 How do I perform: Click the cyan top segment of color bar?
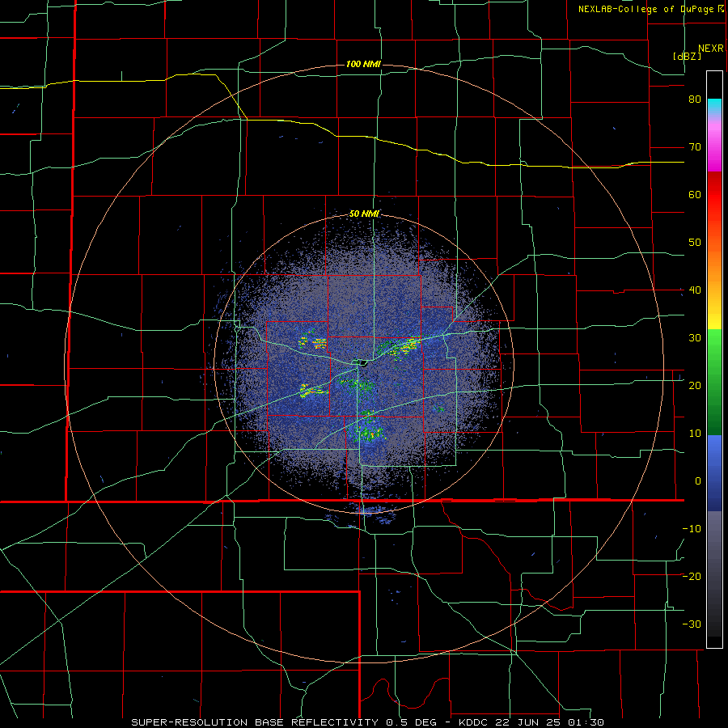[x=714, y=107]
